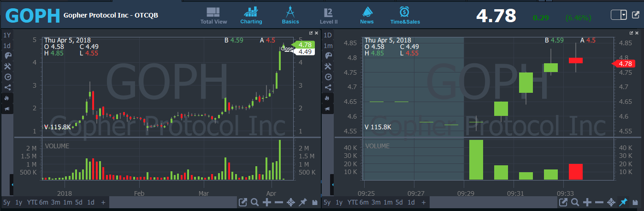
Task: Save the right chart with the disk icon
Action: point(636,202)
